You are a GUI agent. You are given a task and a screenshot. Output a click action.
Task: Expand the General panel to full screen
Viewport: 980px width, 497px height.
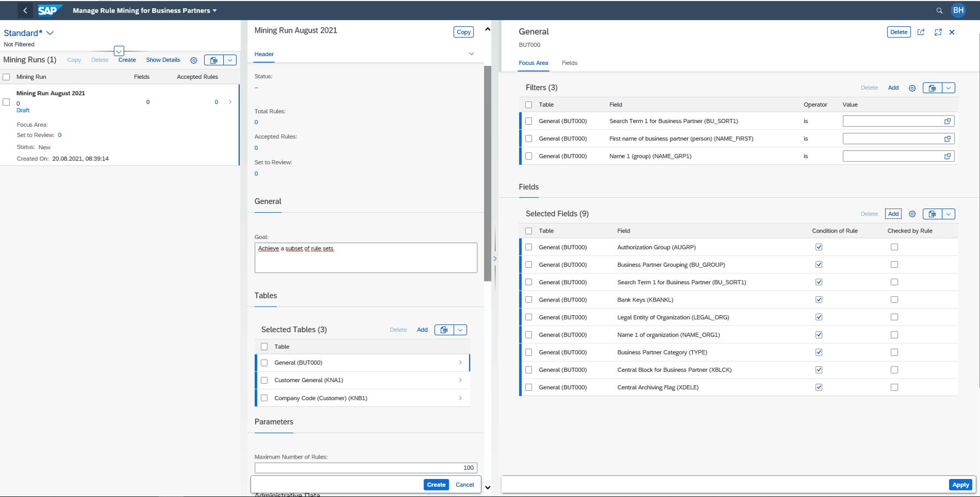pyautogui.click(x=938, y=32)
